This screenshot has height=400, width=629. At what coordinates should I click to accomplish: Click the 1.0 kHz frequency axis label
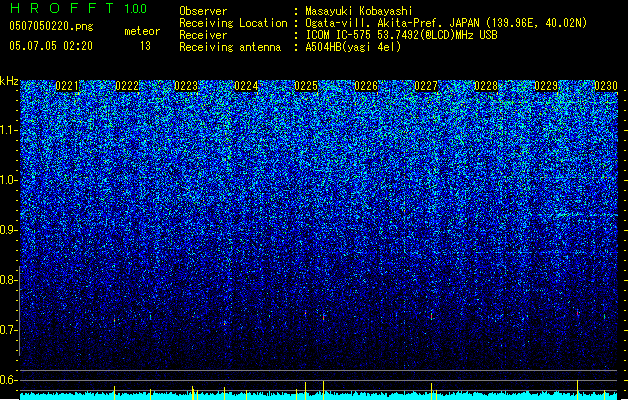tap(8, 180)
